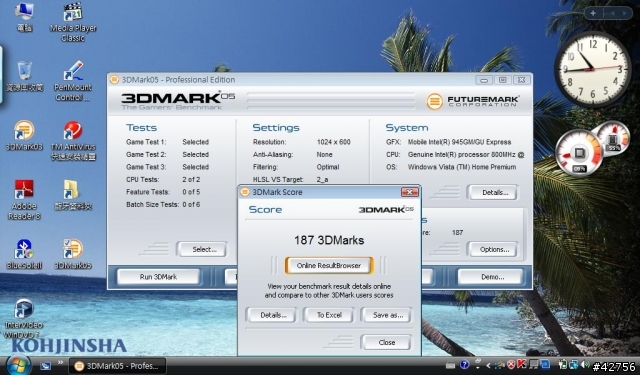Click the add gadget plus button in sidebar
Viewport: 640px width, 375px height.
(x=593, y=13)
